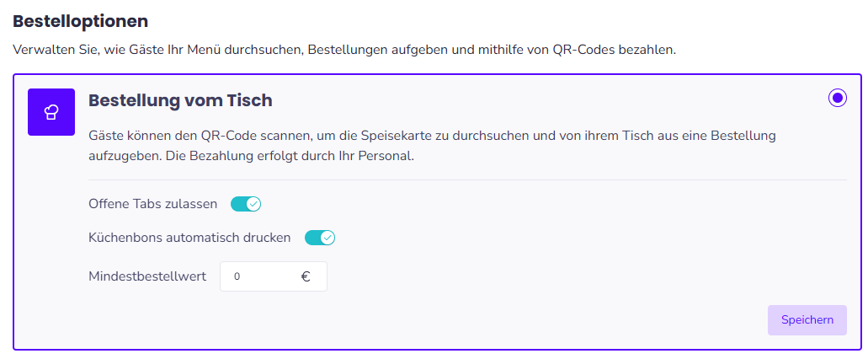Click the inner dot of the selected radio
868x359 pixels.
tap(838, 98)
